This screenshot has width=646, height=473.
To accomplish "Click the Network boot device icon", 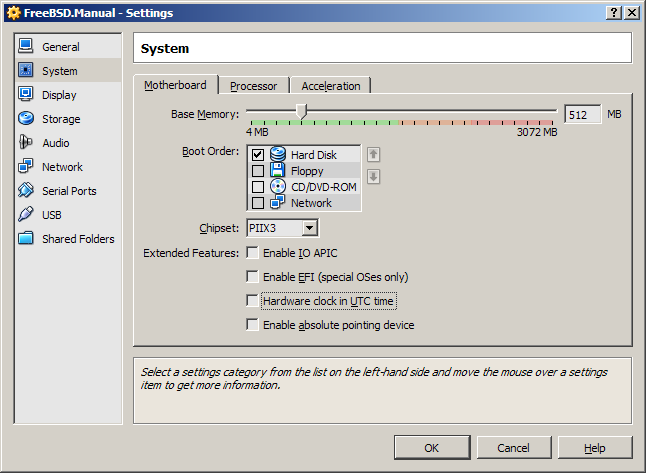I will point(277,202).
